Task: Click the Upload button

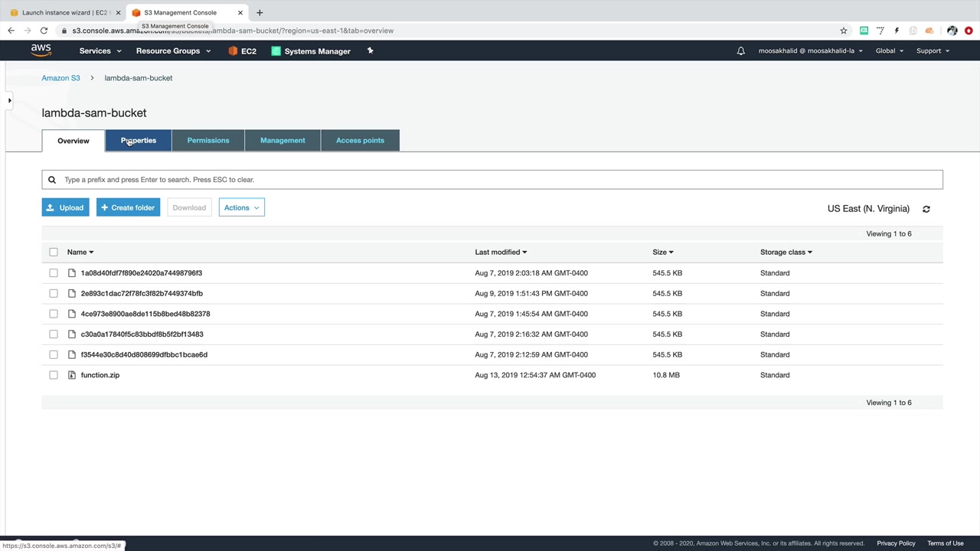Action: (65, 207)
